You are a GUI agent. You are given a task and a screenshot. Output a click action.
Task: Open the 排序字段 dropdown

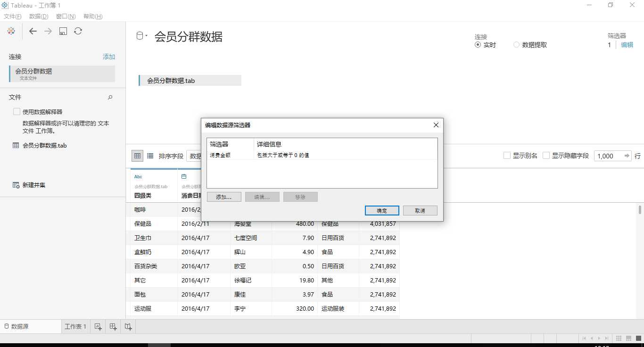pos(194,156)
